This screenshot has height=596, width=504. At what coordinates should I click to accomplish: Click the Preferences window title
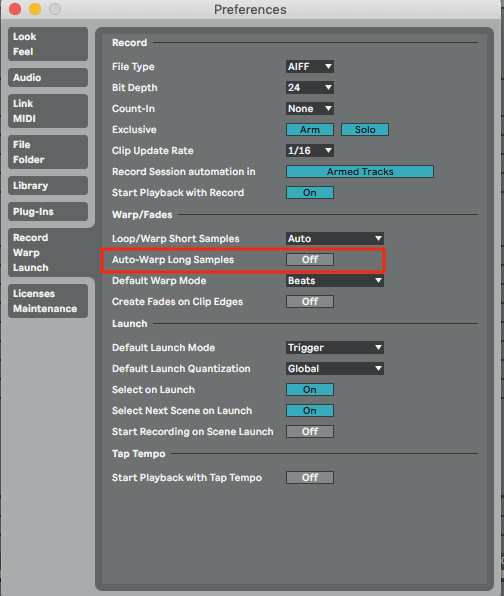click(250, 10)
